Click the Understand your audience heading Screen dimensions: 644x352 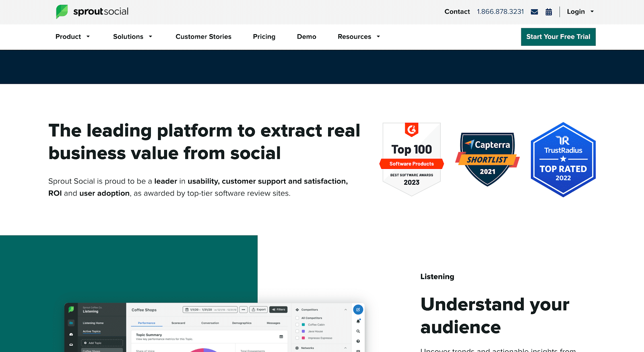[495, 316]
